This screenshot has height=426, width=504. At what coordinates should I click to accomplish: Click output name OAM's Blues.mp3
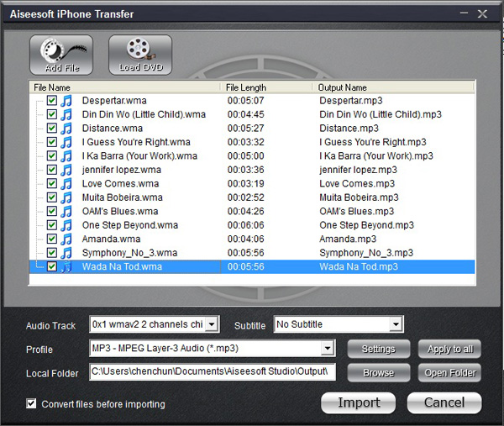pyautogui.click(x=356, y=211)
